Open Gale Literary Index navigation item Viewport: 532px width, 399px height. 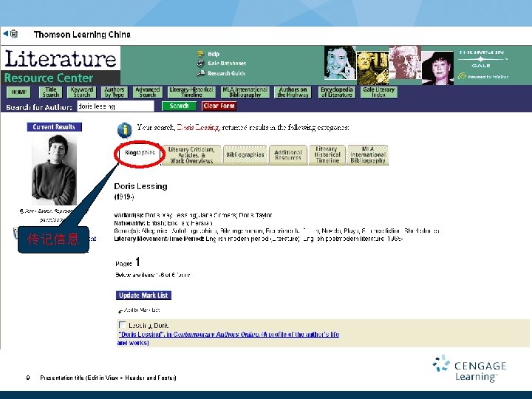pos(378,92)
